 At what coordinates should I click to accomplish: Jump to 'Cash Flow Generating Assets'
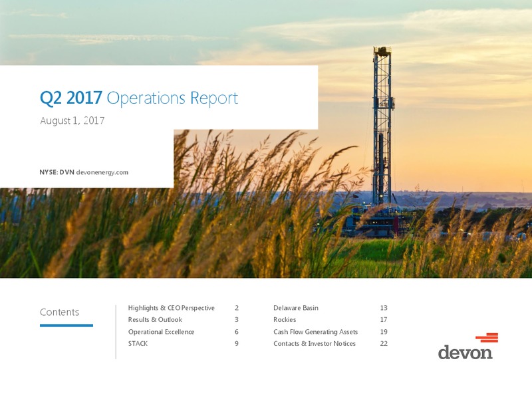click(315, 332)
